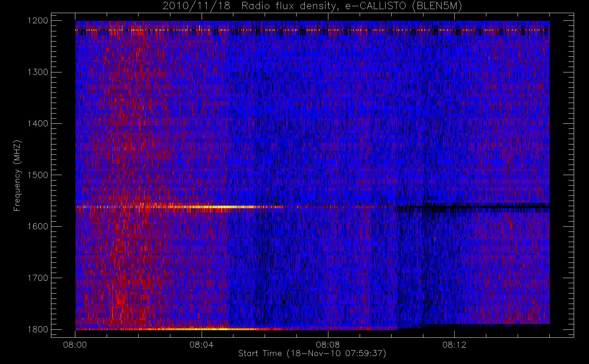The width and height of the screenshot is (589, 364).
Task: Click the 1500 frequency tick label
Action: pyautogui.click(x=38, y=175)
